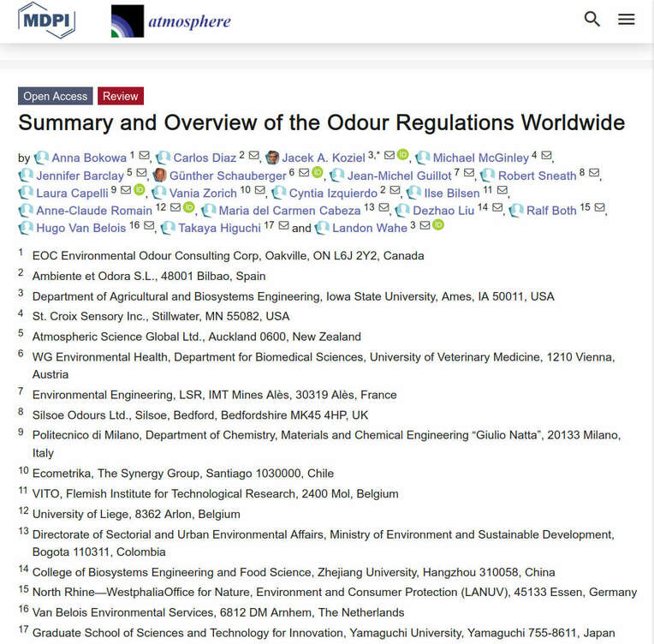Open Anne-Claude Romain's ORCID icon
Viewport: 654px width, 644px height.
[189, 207]
